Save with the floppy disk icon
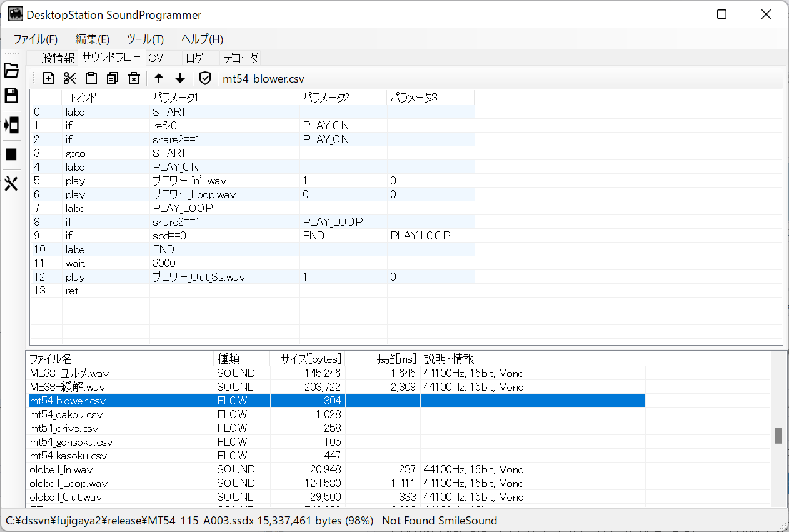Image resolution: width=789 pixels, height=532 pixels. pos(11,96)
